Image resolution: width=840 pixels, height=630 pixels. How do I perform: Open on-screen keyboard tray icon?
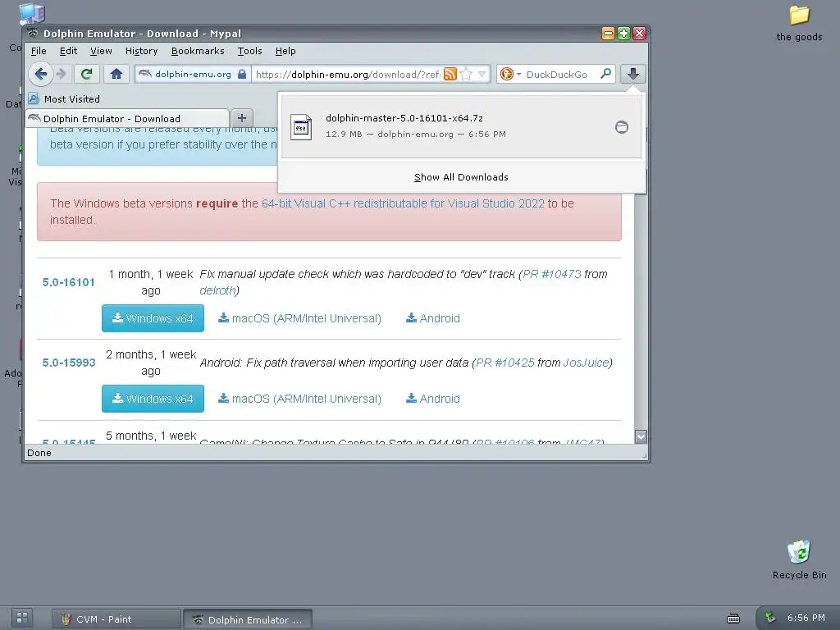click(733, 619)
